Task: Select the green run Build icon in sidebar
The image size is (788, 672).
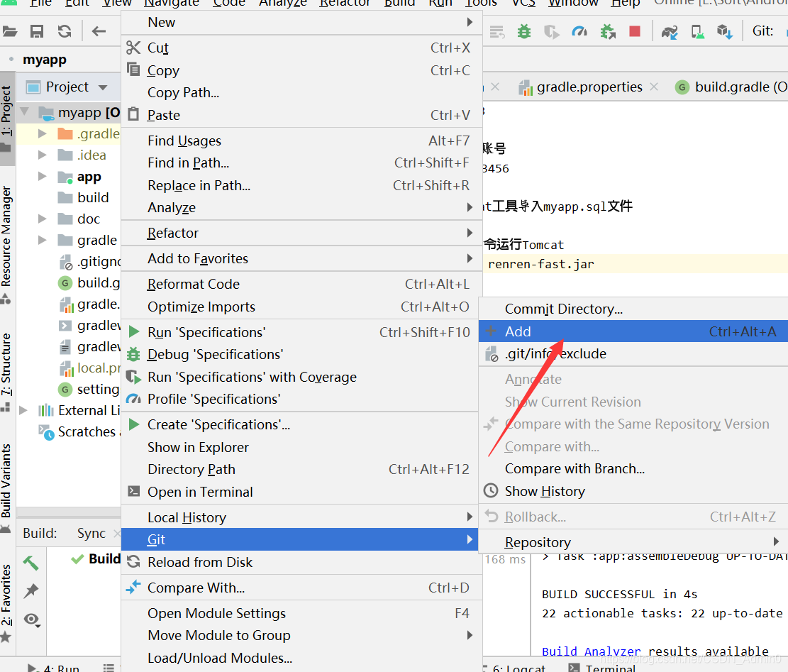Action: pyautogui.click(x=30, y=561)
